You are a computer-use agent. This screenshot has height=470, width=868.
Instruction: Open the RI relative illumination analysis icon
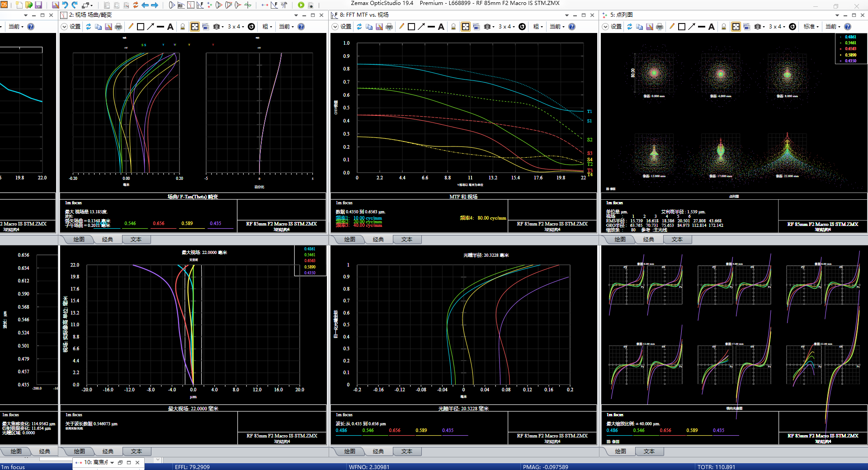point(181,5)
